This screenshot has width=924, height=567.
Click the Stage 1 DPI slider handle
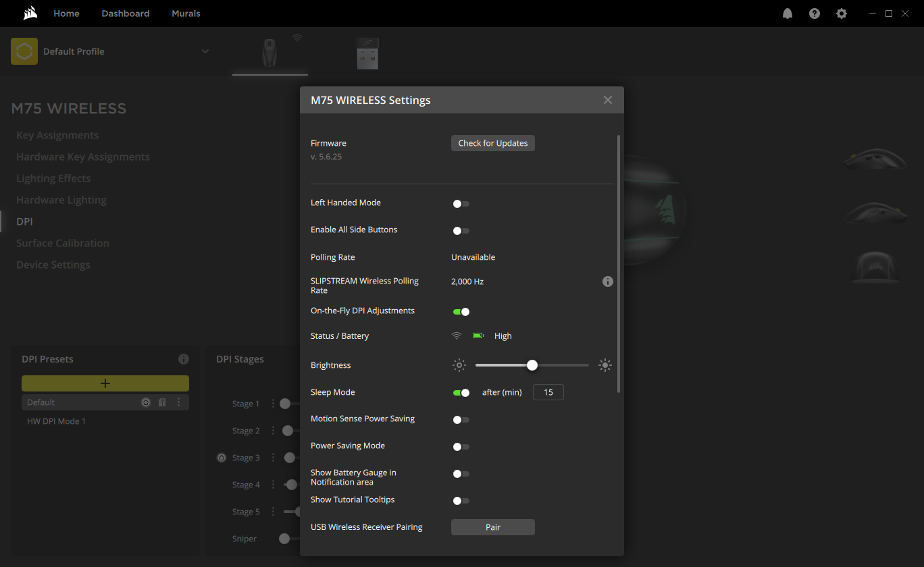click(x=285, y=404)
